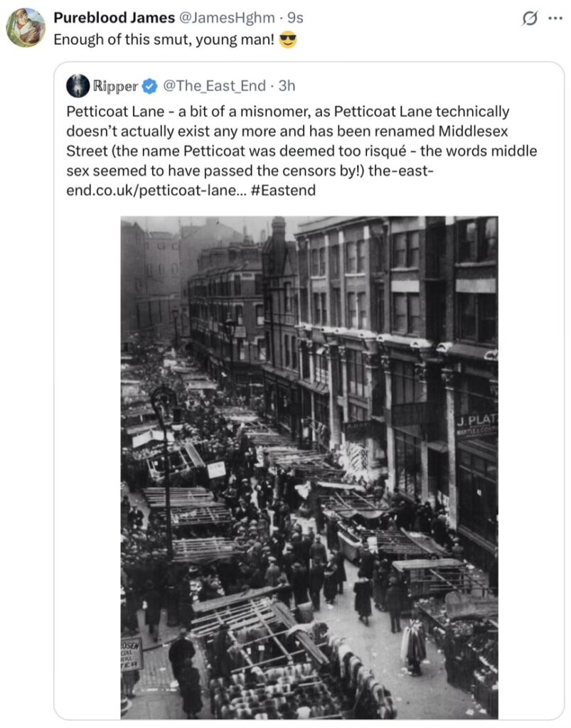Click the sunglasses emoji in the reply

point(288,40)
